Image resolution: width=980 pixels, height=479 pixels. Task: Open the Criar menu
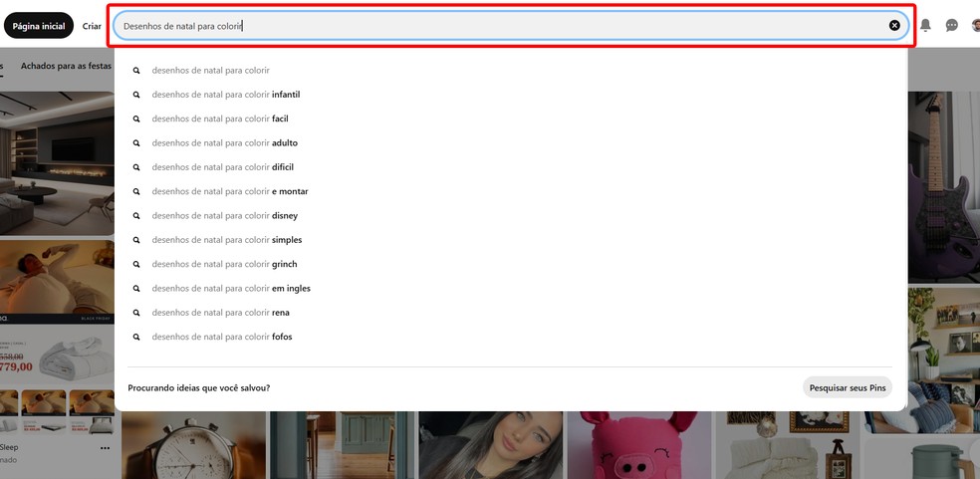(92, 26)
